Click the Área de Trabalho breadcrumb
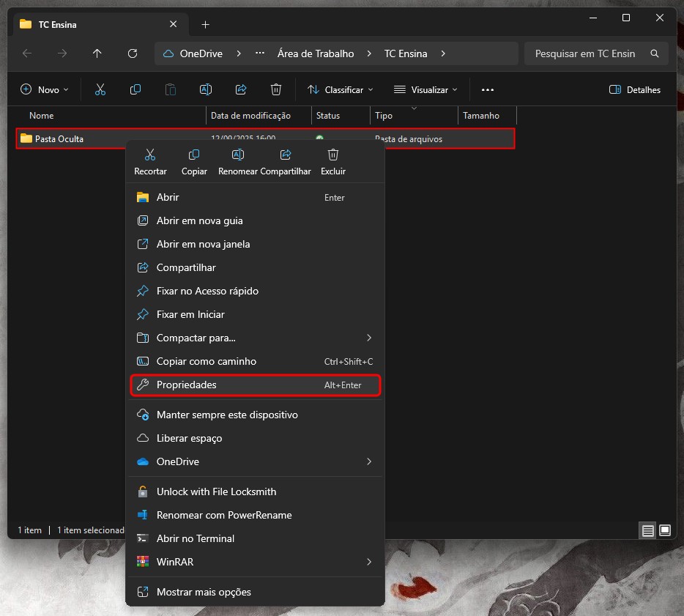 [316, 53]
